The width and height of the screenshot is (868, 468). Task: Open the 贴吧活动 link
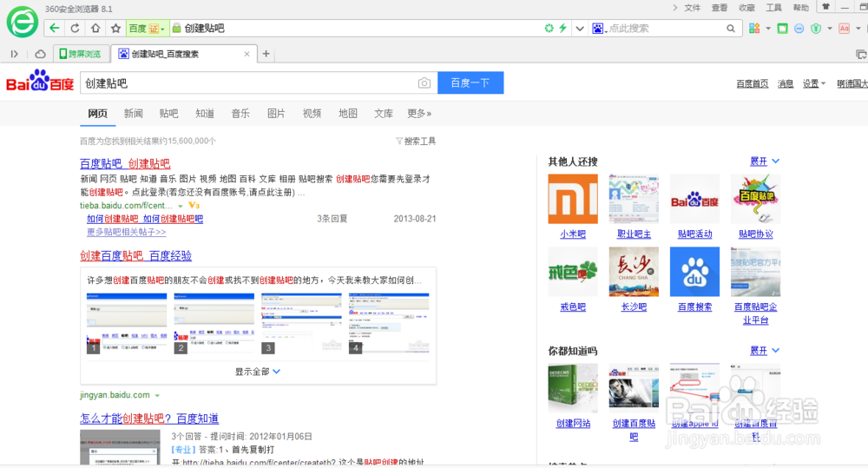(x=694, y=234)
